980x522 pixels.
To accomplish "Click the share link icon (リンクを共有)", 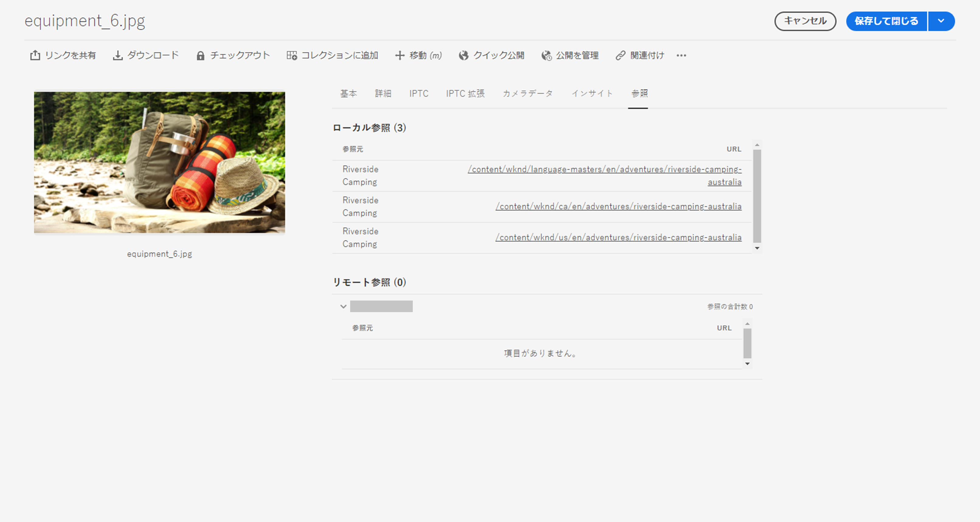I will [35, 56].
